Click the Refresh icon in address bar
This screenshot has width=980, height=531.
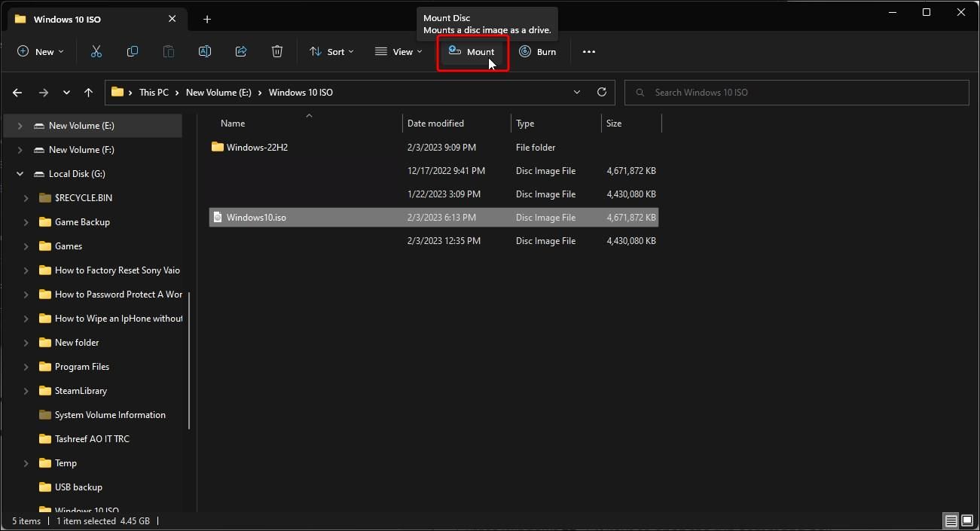coord(602,92)
